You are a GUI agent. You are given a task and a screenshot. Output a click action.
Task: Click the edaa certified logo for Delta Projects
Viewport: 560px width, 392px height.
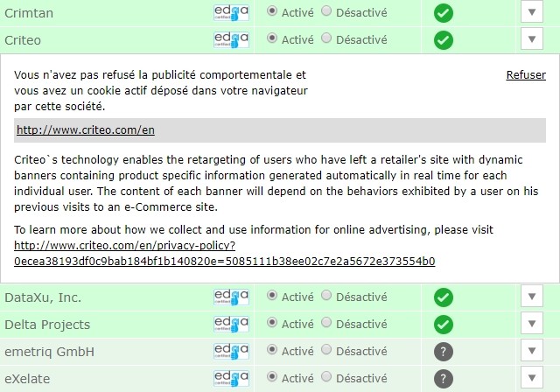coord(231,325)
